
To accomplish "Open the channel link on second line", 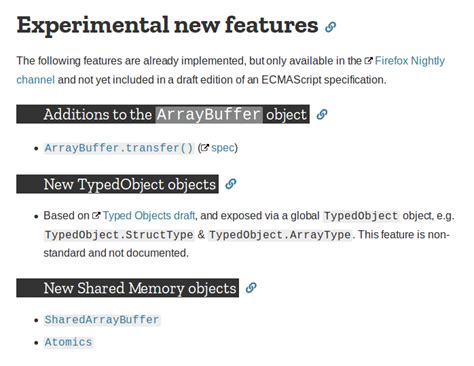I will [x=35, y=80].
